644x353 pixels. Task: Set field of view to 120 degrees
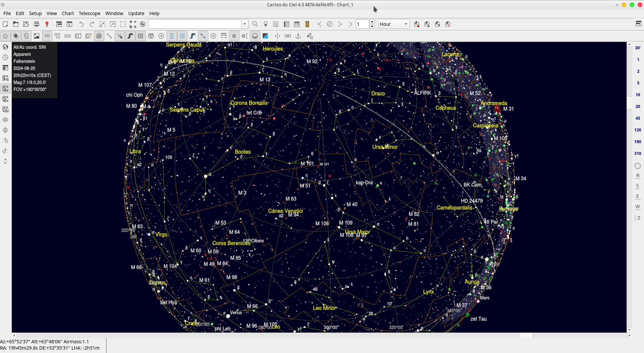pyautogui.click(x=638, y=130)
